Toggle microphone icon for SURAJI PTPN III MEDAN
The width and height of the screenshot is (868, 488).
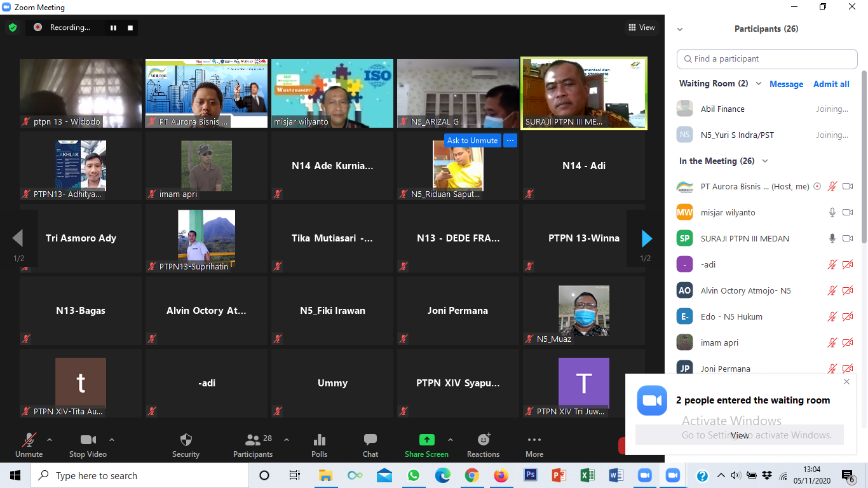pos(832,238)
